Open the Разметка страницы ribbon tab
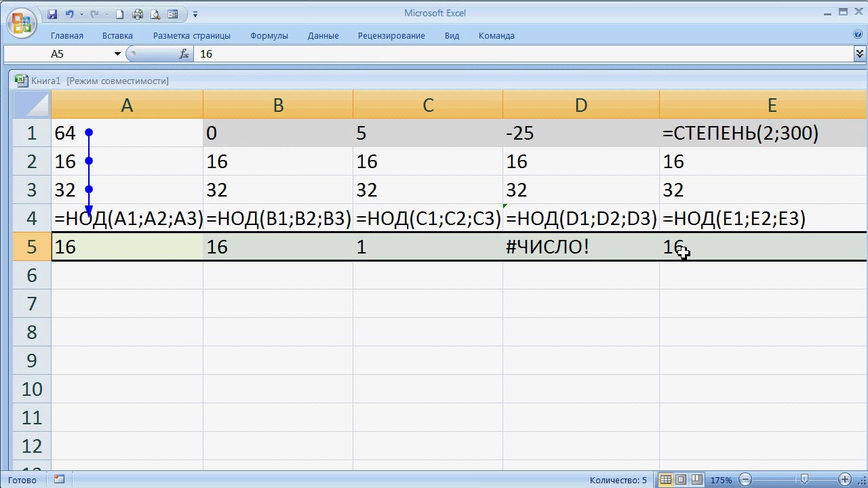 click(x=192, y=35)
